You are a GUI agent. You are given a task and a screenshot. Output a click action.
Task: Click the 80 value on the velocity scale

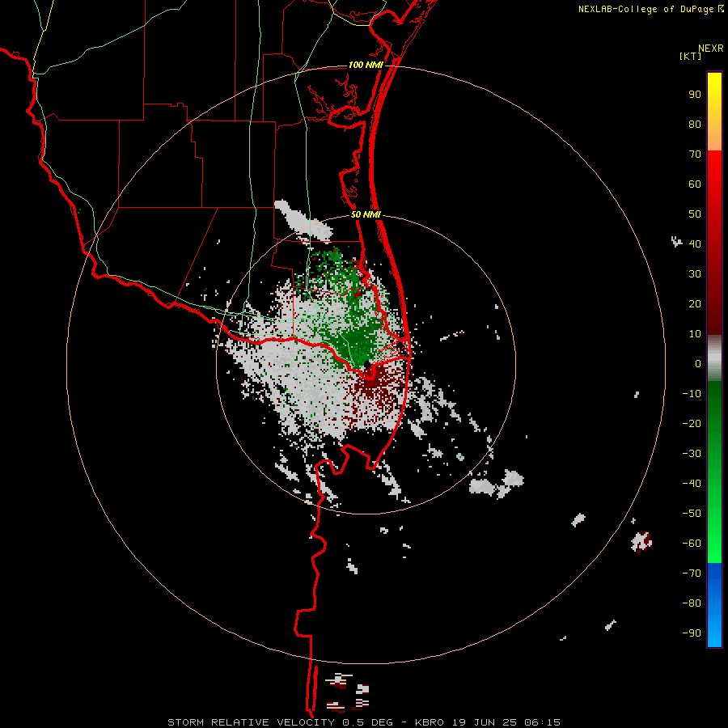coord(695,124)
